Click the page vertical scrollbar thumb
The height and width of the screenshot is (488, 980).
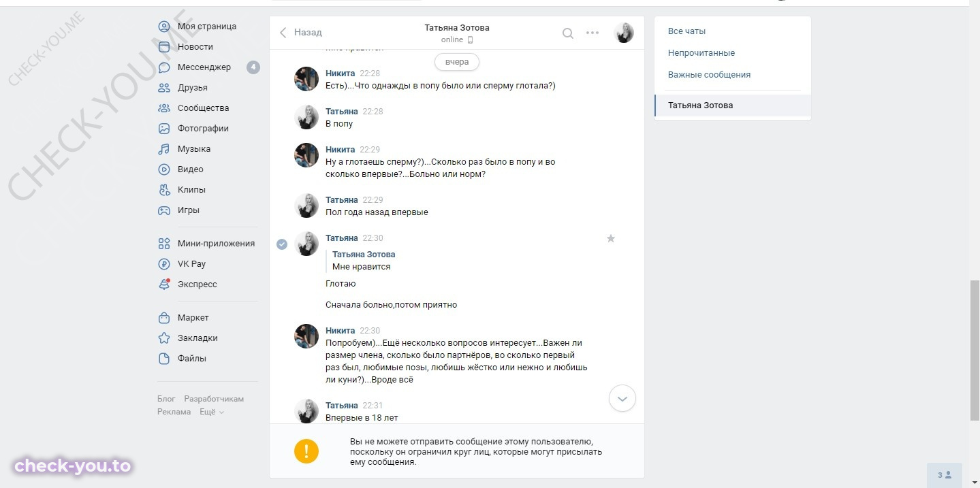(x=975, y=350)
